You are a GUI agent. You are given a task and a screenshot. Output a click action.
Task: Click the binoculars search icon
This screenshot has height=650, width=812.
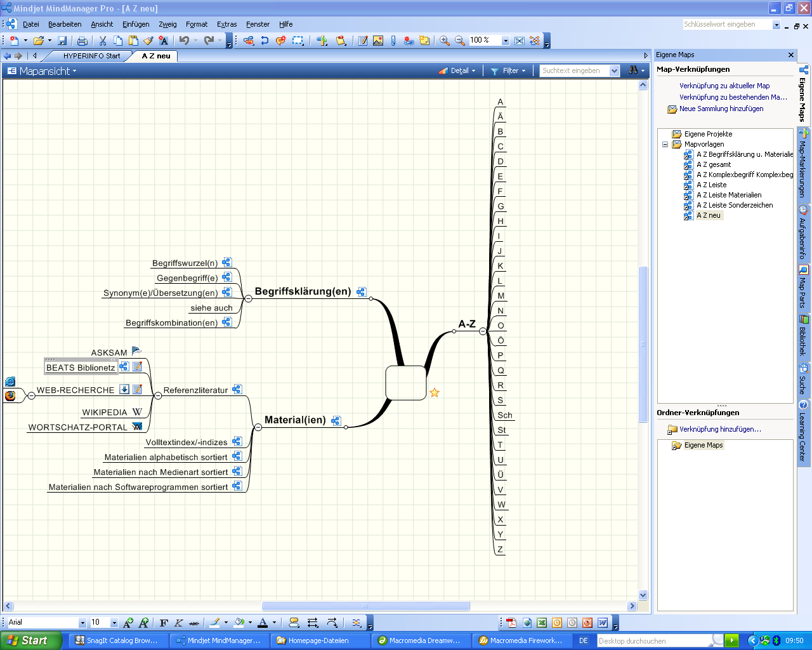[633, 70]
